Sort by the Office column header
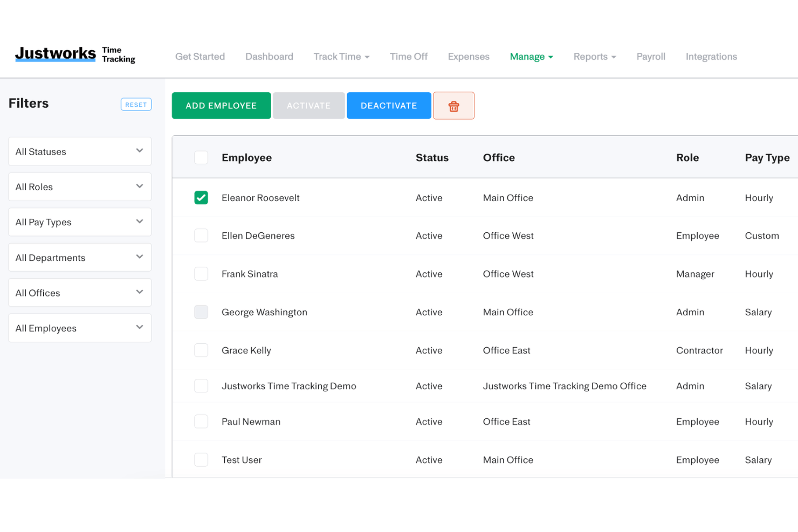The height and width of the screenshot is (532, 798). 499,157
